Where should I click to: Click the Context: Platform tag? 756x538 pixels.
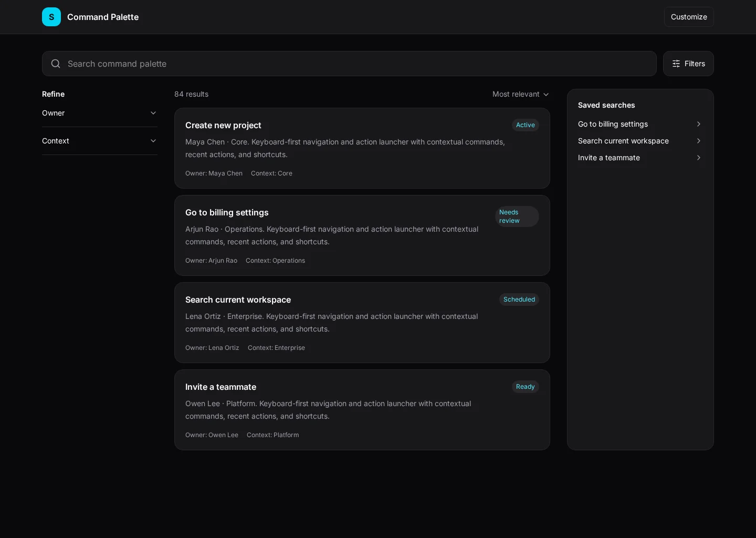coord(273,435)
